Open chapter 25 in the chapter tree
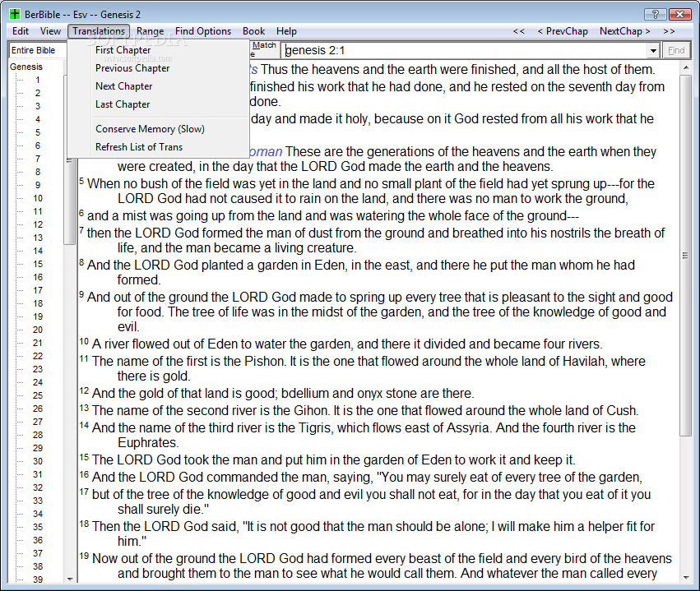Image resolution: width=700 pixels, height=591 pixels. tap(38, 395)
